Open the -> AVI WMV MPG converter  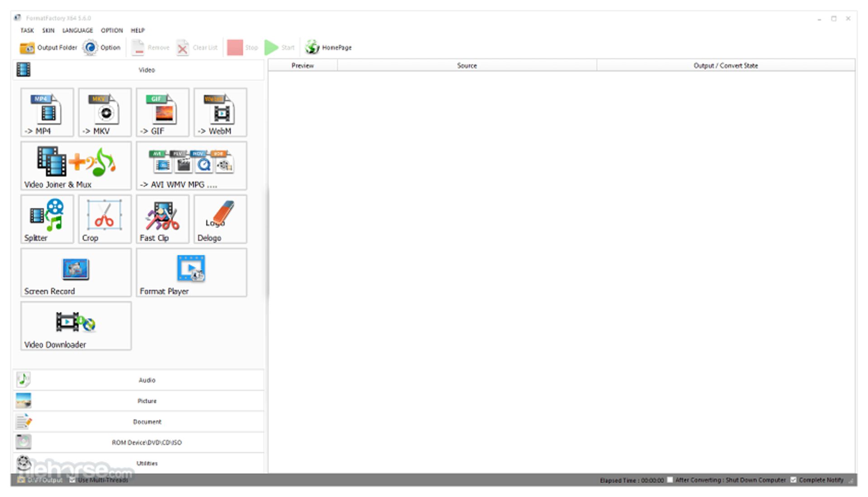tap(192, 165)
